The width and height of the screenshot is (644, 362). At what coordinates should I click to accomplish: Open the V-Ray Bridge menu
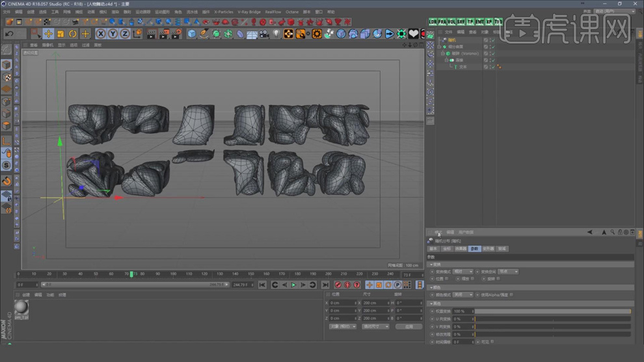(x=249, y=12)
